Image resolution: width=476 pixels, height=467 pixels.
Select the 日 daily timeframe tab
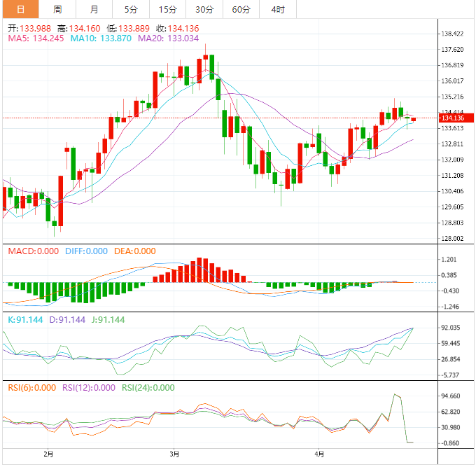pos(20,9)
